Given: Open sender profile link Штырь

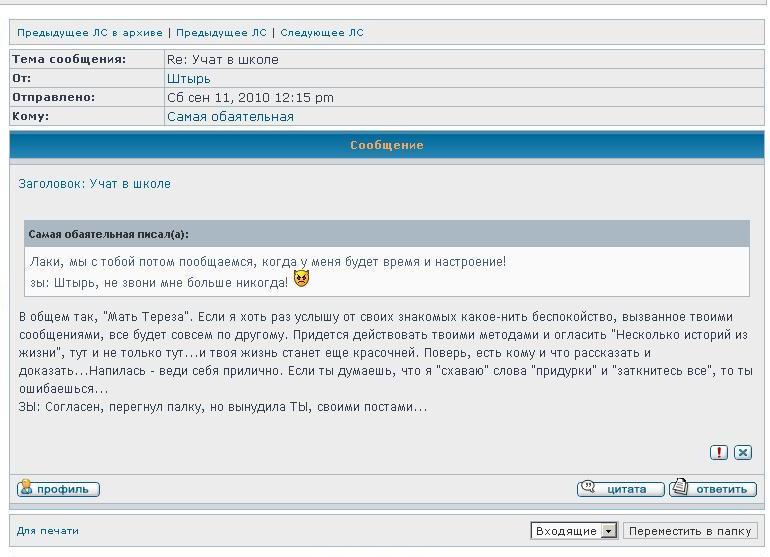Looking at the screenshot, I should click(189, 79).
